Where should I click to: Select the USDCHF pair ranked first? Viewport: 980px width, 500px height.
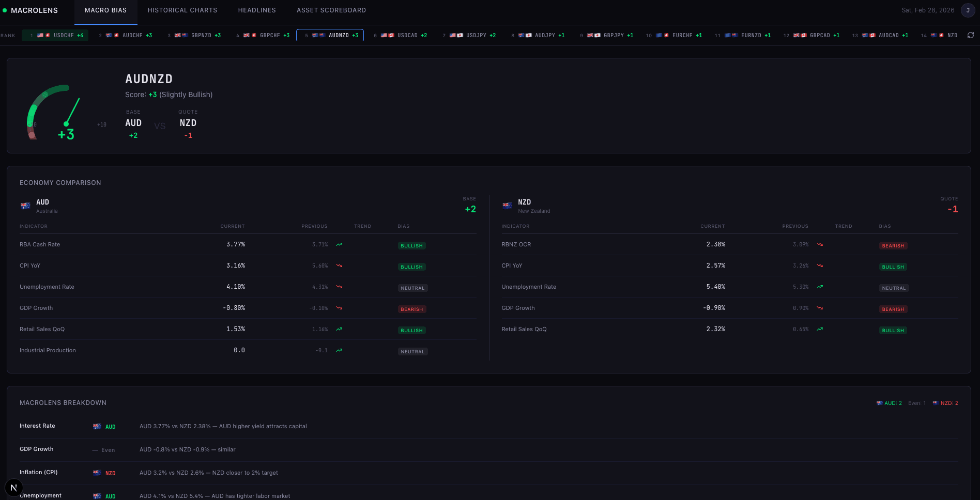coord(55,35)
